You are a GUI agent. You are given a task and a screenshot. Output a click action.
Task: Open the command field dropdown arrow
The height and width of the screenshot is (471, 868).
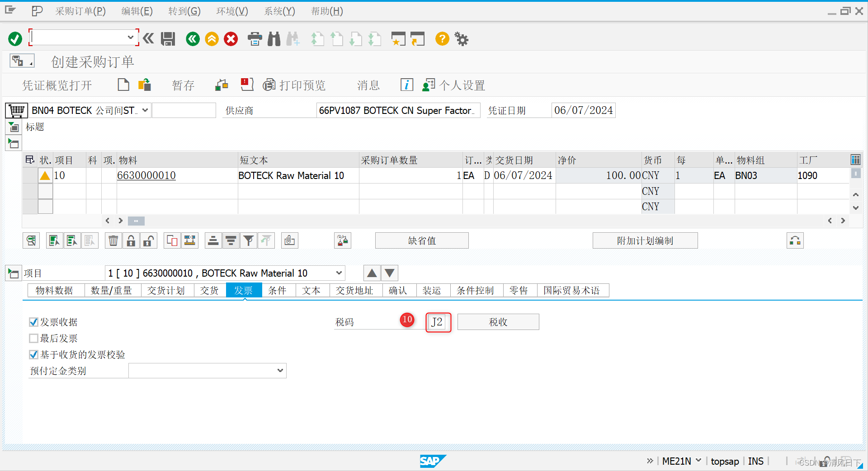130,38
